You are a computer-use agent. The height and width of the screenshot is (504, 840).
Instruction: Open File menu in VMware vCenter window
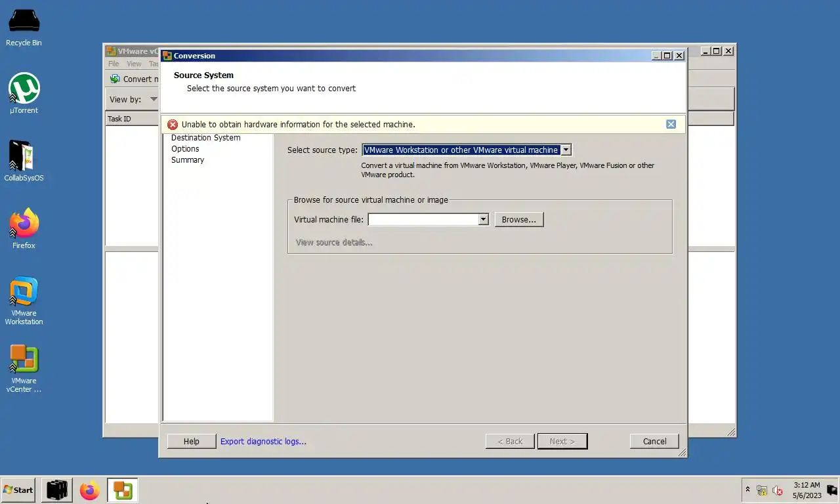point(114,64)
